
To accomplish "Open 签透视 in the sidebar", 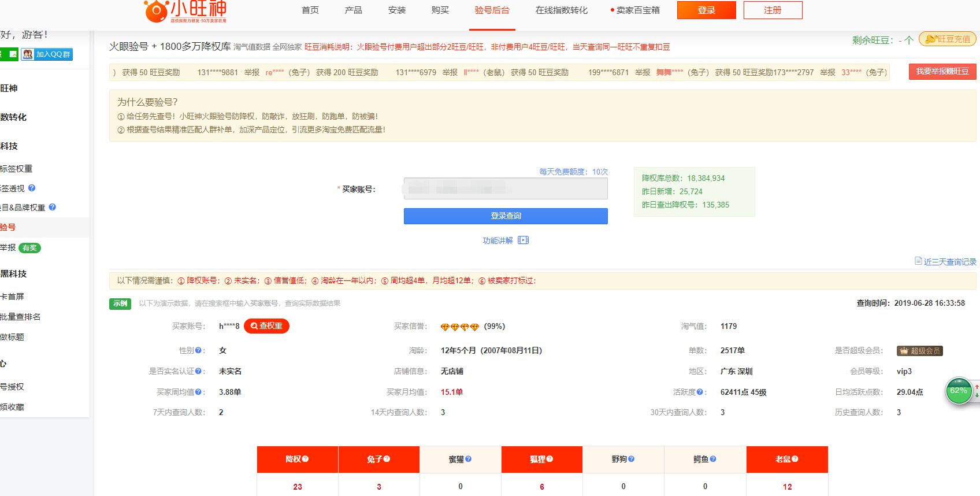I will point(12,188).
